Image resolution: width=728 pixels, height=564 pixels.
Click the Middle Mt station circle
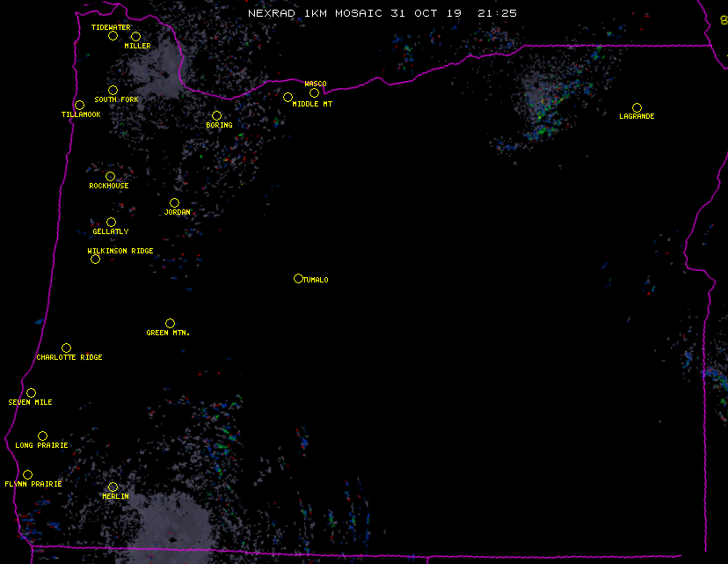coord(288,98)
